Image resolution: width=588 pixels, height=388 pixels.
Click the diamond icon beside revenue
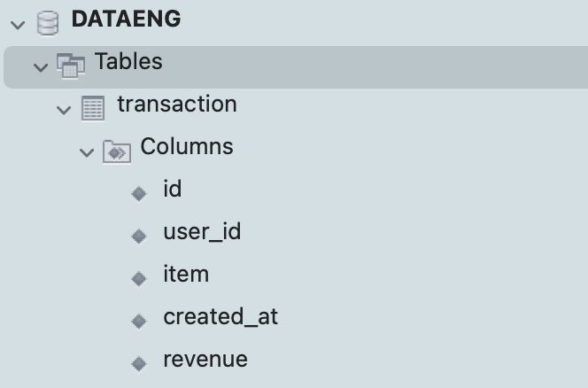(x=138, y=362)
